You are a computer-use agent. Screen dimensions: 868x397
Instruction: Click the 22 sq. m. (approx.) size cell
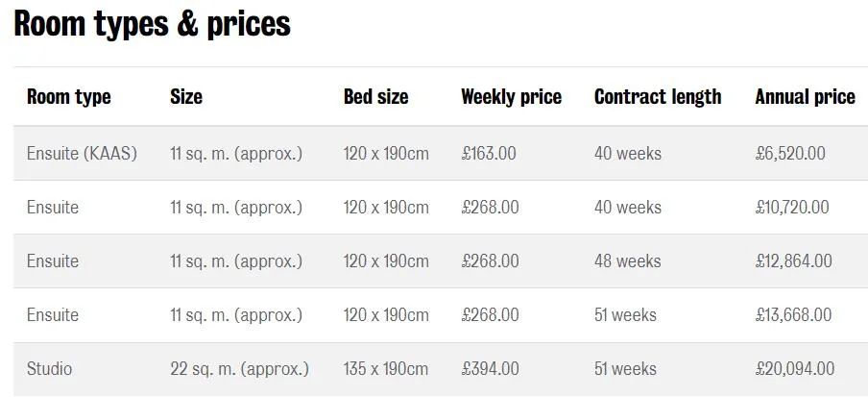pyautogui.click(x=240, y=369)
